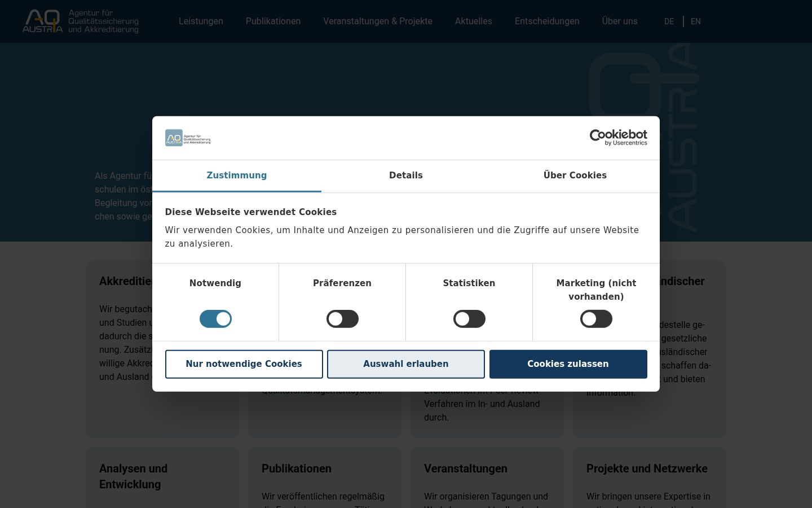Image resolution: width=812 pixels, height=508 pixels.
Task: Open the Über Cookies tab
Action: (x=575, y=176)
